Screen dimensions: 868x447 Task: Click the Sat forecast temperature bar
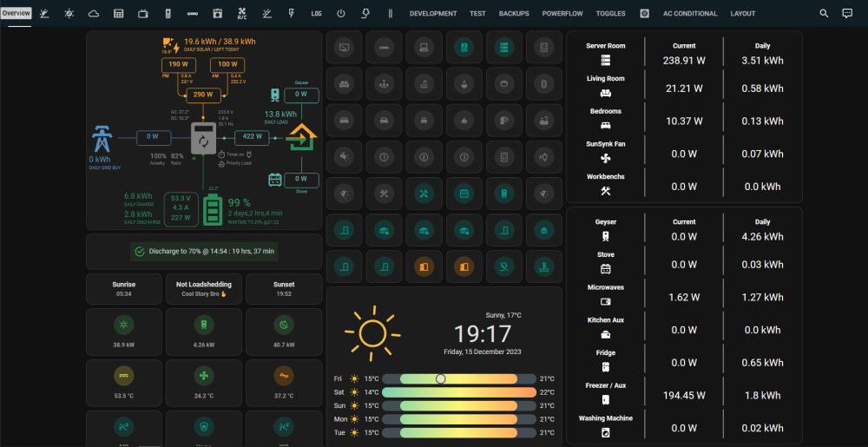click(459, 392)
